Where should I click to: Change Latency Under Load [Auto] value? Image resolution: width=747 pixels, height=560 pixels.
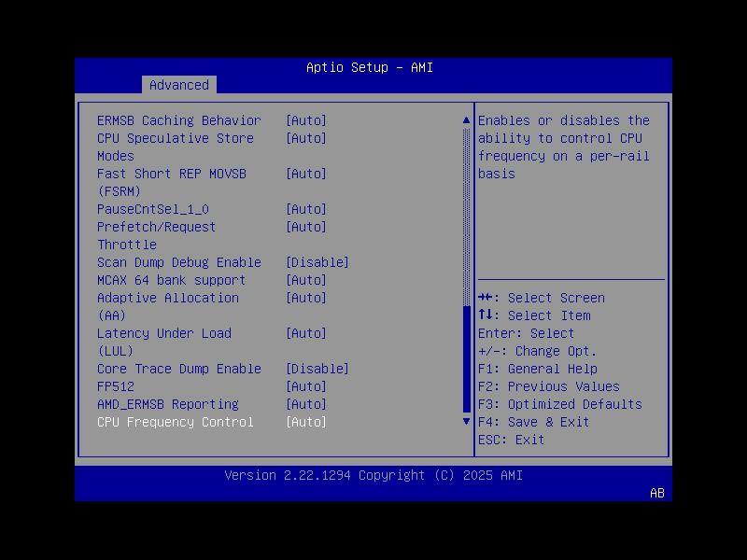pos(306,333)
